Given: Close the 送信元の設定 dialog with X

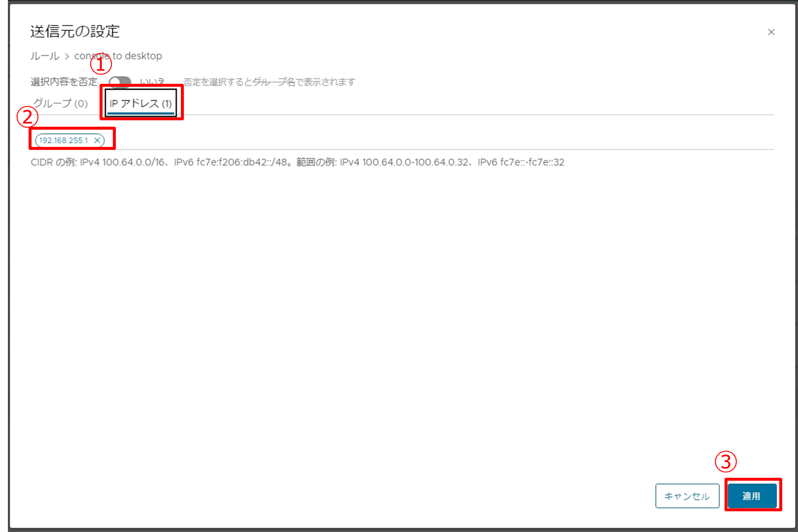Looking at the screenshot, I should point(771,32).
